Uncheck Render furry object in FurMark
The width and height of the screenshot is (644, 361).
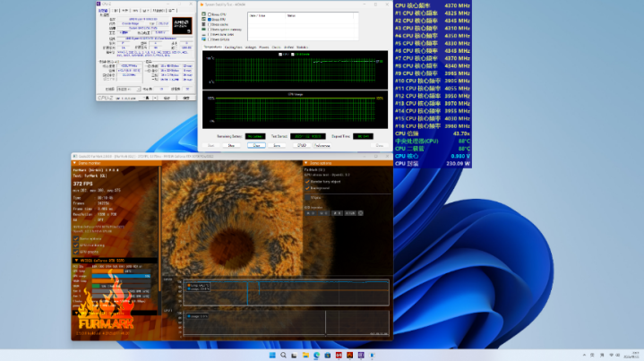pos(307,181)
